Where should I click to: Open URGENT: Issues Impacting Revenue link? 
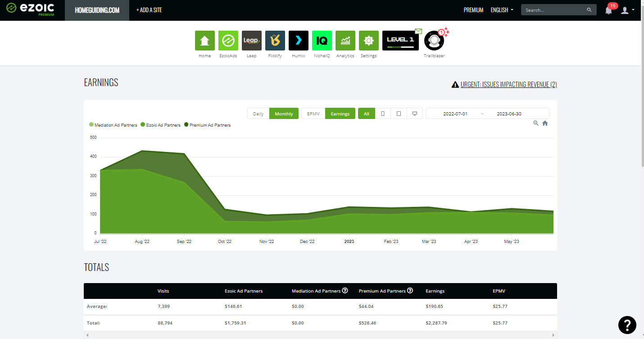click(504, 84)
